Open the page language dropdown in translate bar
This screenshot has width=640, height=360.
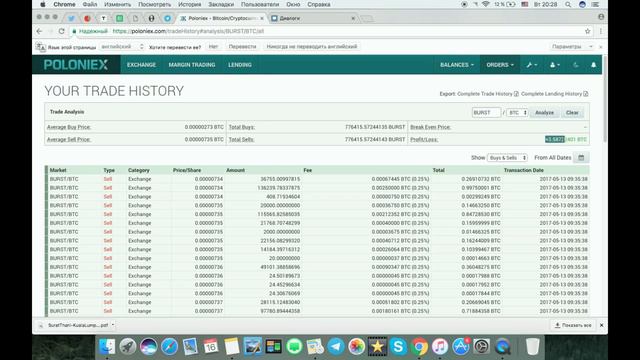click(x=122, y=47)
